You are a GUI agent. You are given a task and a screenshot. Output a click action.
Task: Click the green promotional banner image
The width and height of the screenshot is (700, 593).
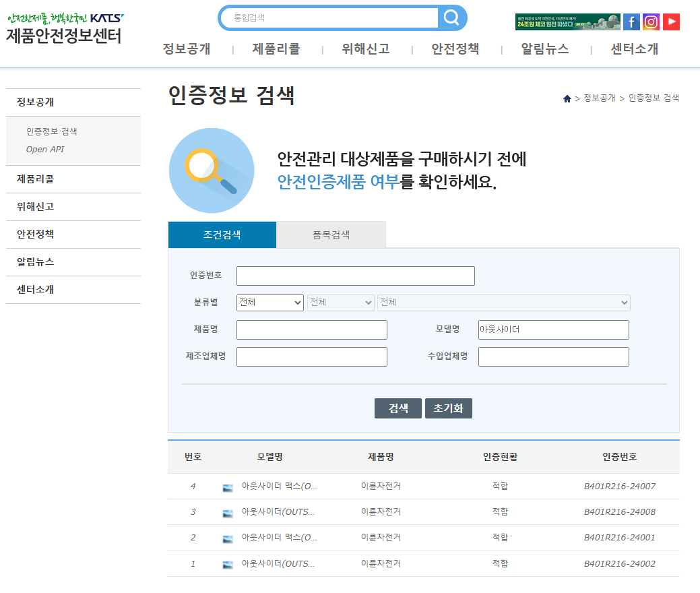(567, 22)
